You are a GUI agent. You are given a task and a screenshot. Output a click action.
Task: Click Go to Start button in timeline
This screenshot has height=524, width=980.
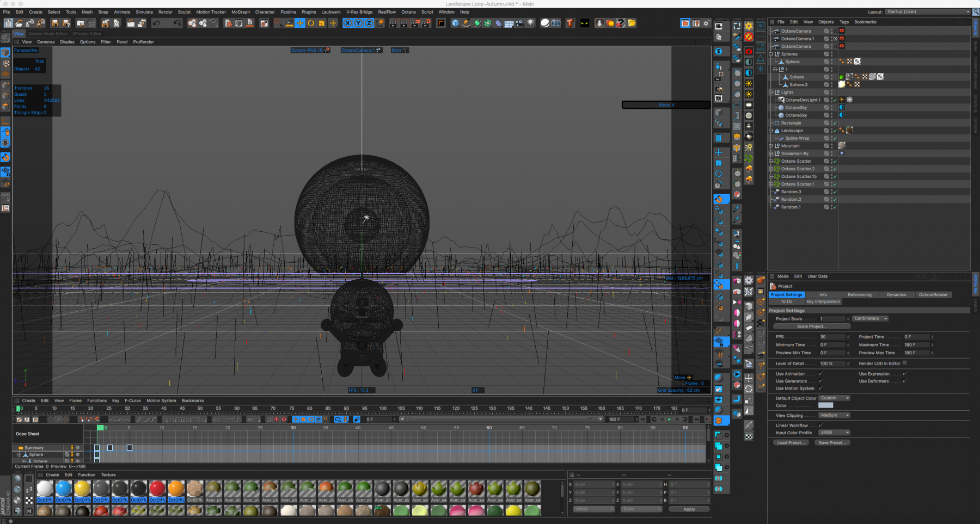(643, 420)
